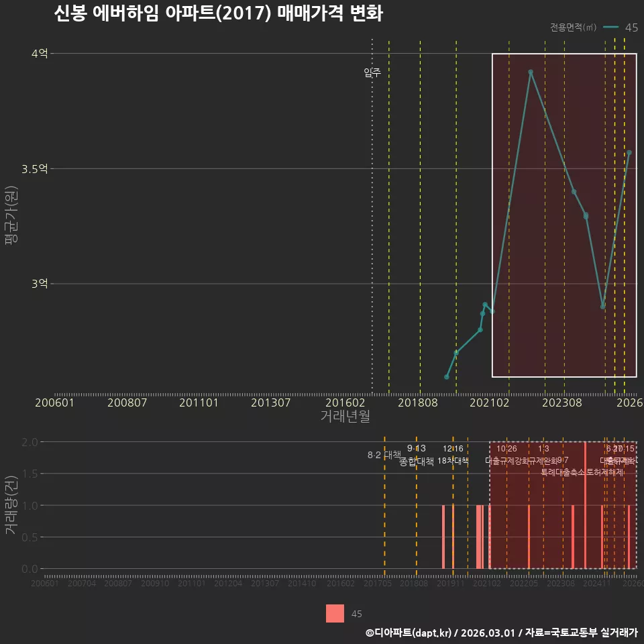Viewport: 644px width, 644px height.
Task: Click the first data point at the line's start
Action: tap(447, 376)
